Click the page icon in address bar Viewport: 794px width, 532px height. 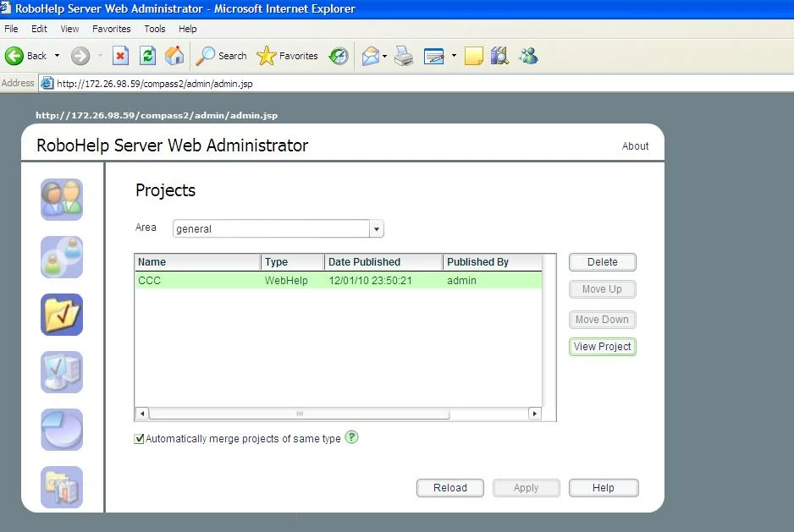(x=47, y=83)
